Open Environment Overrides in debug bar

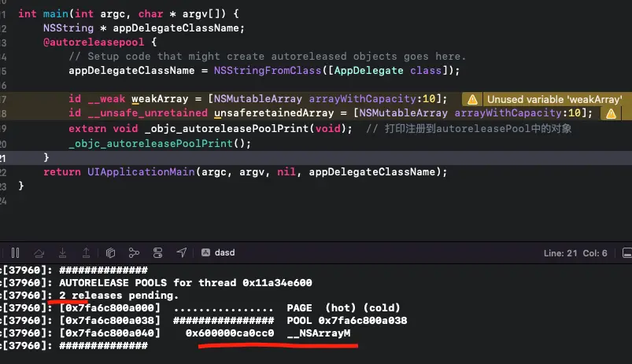[x=158, y=252]
